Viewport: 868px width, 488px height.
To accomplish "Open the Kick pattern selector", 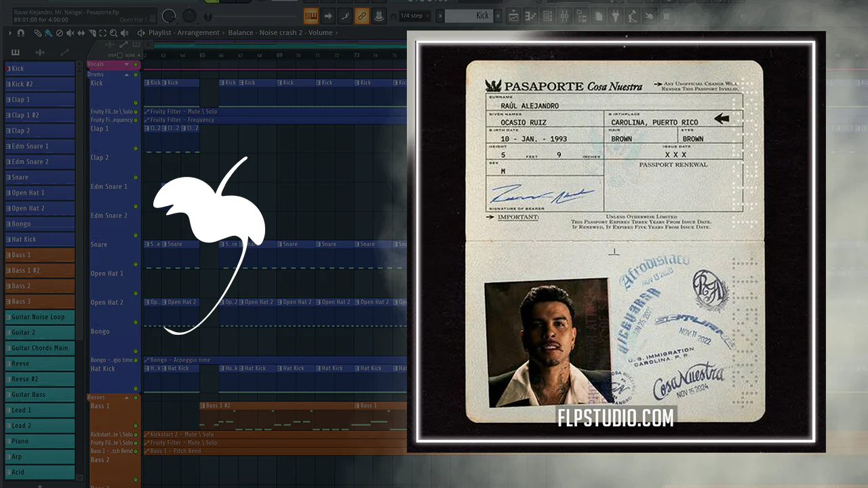I will coord(469,16).
